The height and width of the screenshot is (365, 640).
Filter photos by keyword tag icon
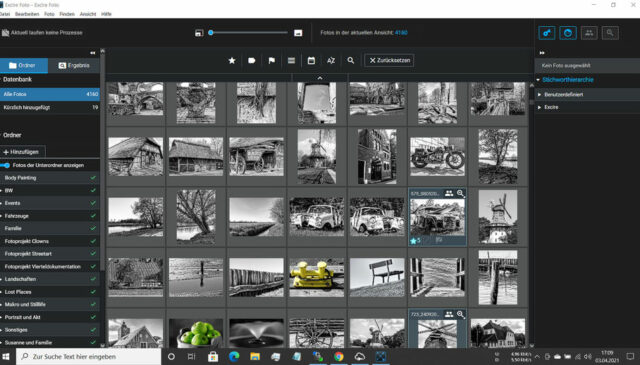point(251,60)
